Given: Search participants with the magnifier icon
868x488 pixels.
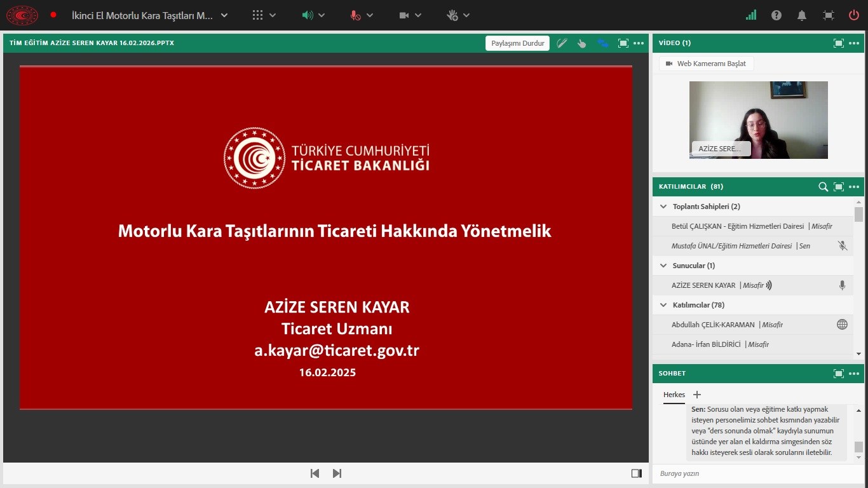Looking at the screenshot, I should click(823, 187).
